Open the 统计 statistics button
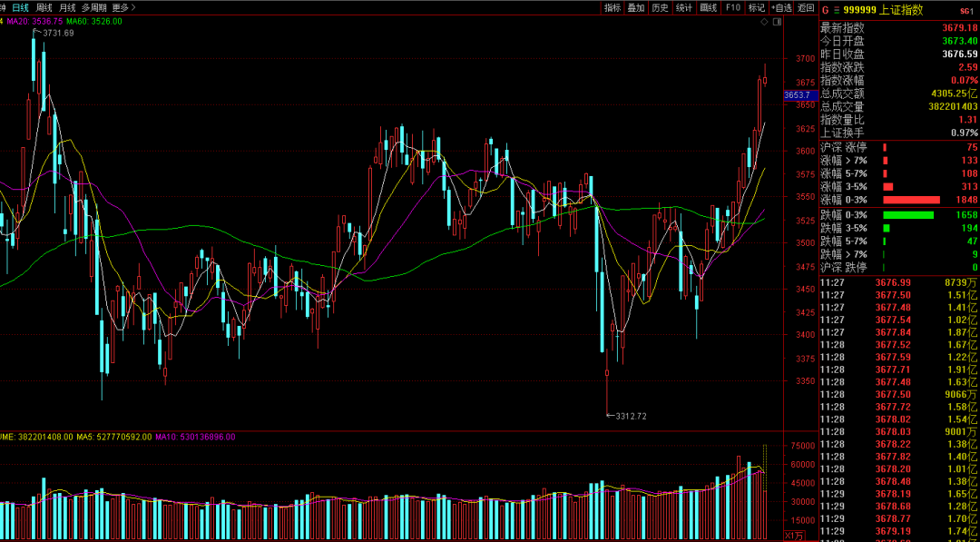The width and height of the screenshot is (980, 542). pos(684,7)
